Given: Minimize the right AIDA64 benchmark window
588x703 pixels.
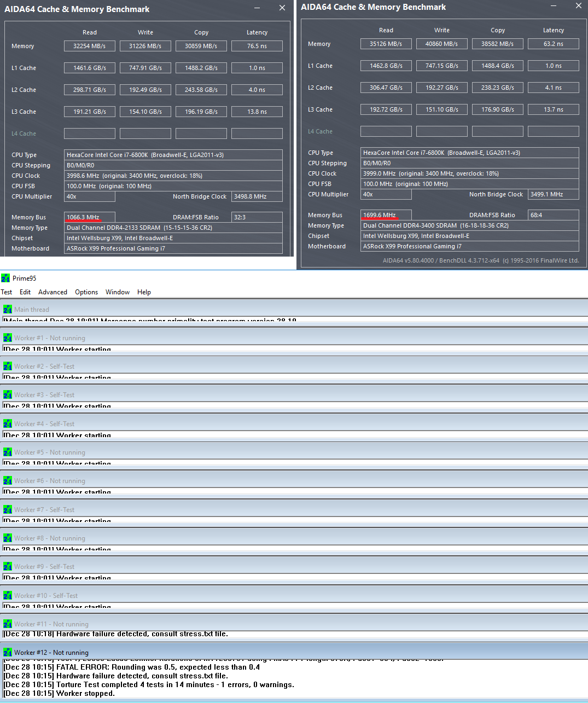Looking at the screenshot, I should (x=554, y=6).
